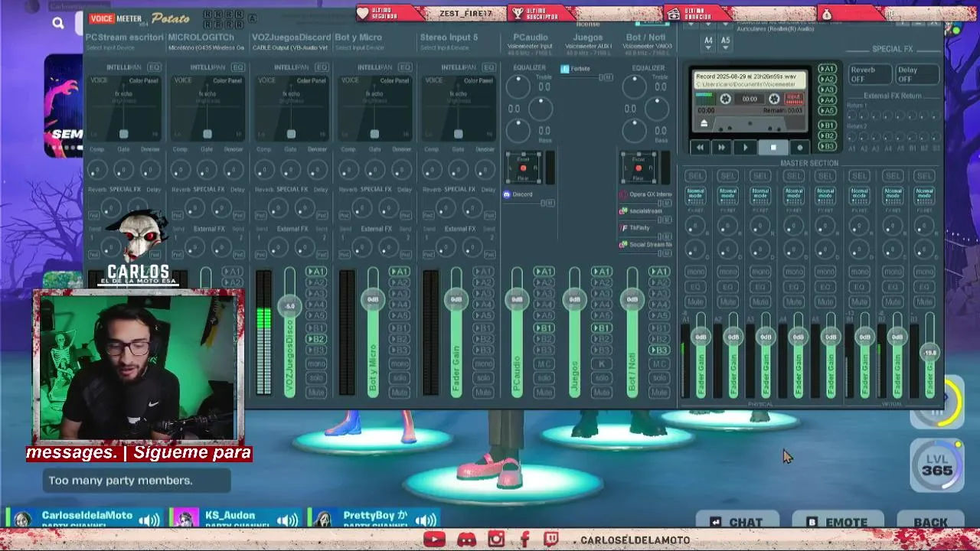The height and width of the screenshot is (551, 980).
Task: Open the Instagram icon in footer
Action: point(496,540)
